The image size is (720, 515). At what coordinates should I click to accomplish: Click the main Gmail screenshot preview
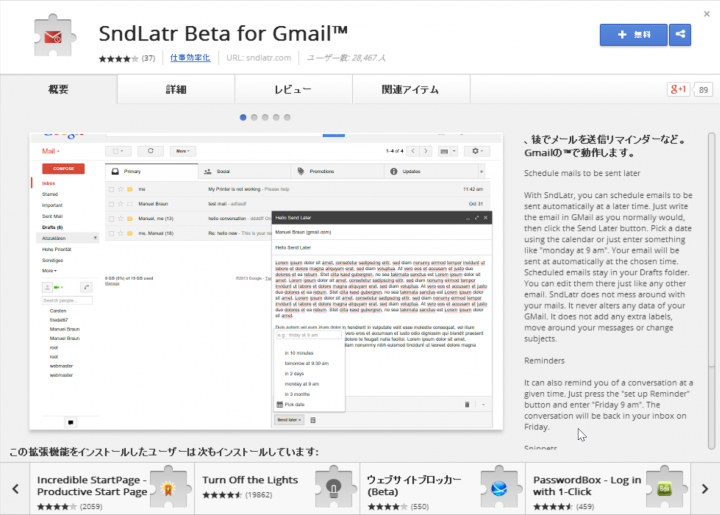(x=266, y=281)
